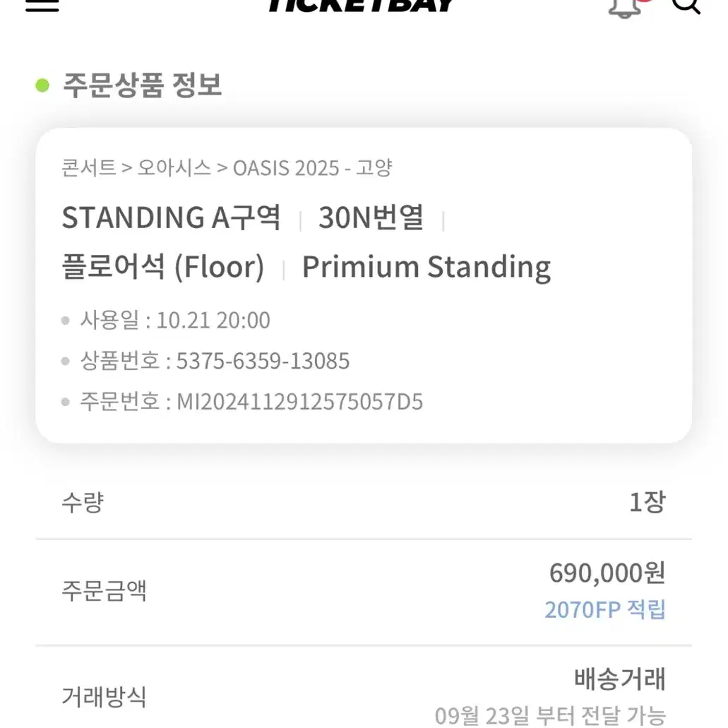Go home via the TICKETBAY logo
Image resolution: width=728 pixels, height=728 pixels.
(x=362, y=6)
